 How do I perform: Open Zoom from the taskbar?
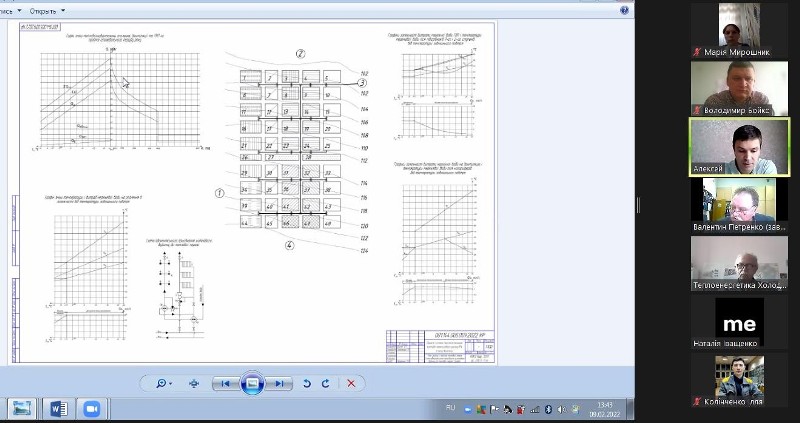click(92, 409)
